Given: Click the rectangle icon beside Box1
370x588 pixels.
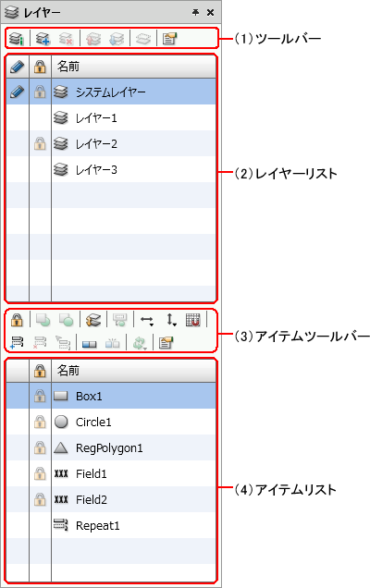Looking at the screenshot, I should [61, 396].
